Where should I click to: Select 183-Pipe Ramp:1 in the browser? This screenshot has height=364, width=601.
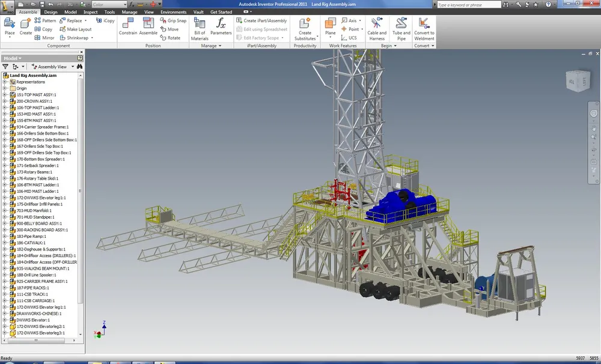(31, 237)
